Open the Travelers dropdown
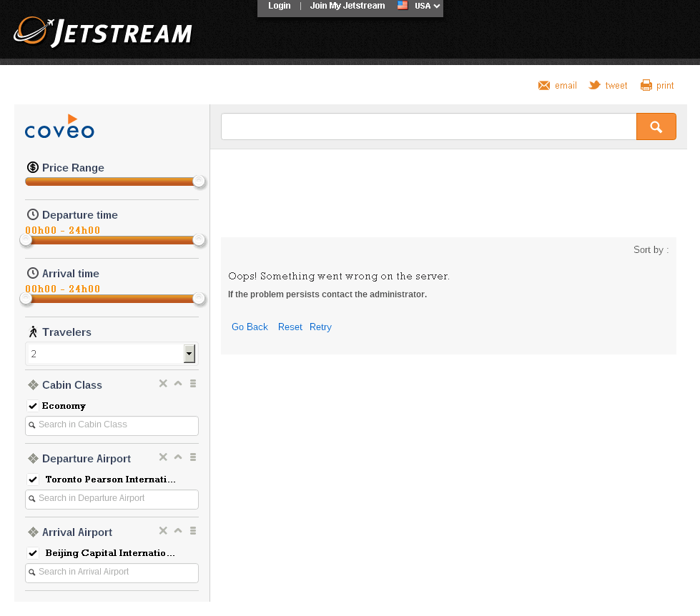Screen dimensions: 700x616 [x=189, y=354]
